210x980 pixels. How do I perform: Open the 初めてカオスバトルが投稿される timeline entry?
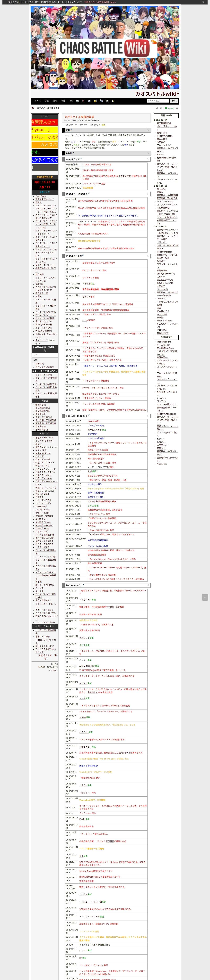pyautogui.click(x=95, y=945)
